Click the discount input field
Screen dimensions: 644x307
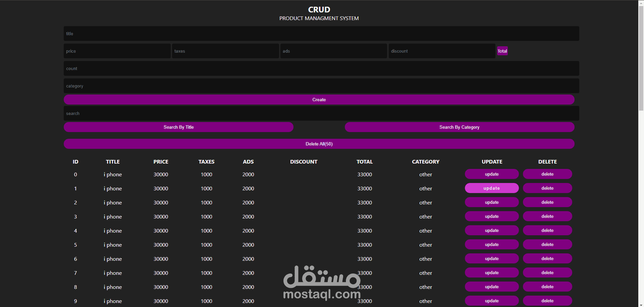point(441,51)
